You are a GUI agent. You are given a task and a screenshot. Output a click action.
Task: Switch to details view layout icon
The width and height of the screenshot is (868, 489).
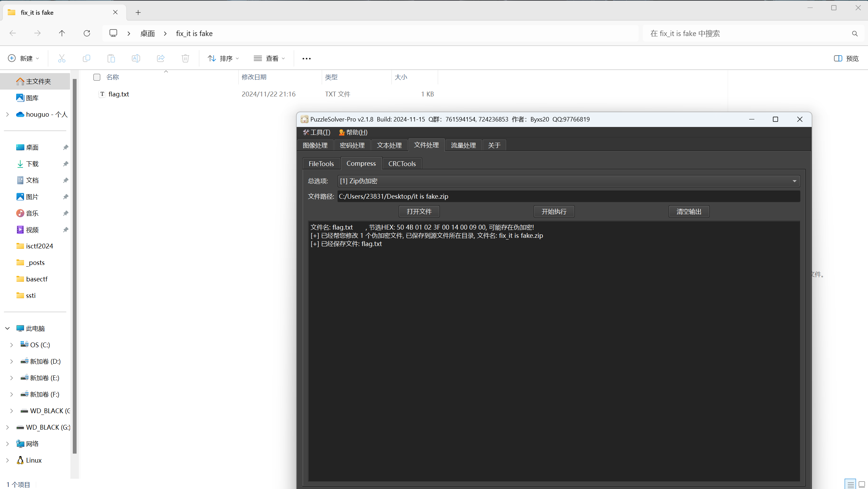click(x=850, y=484)
